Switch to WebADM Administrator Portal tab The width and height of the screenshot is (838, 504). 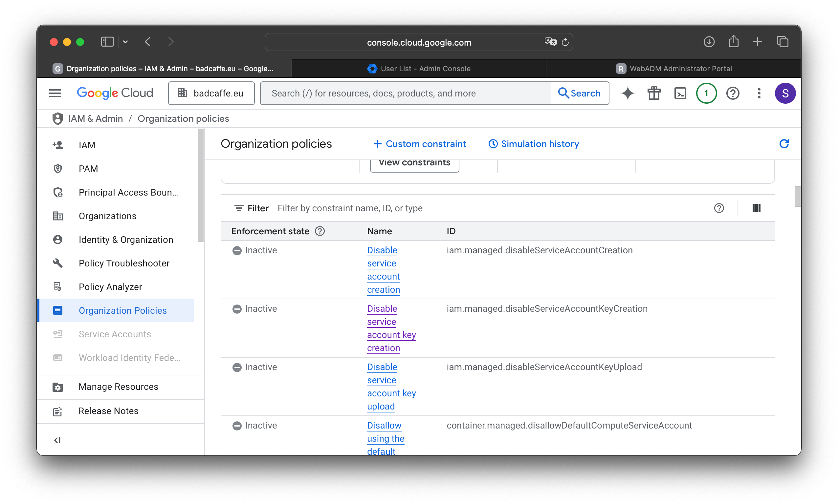coord(673,69)
